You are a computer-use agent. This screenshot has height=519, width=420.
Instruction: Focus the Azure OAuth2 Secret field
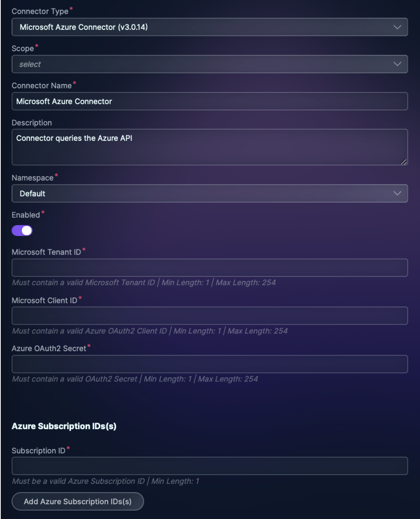(x=210, y=364)
